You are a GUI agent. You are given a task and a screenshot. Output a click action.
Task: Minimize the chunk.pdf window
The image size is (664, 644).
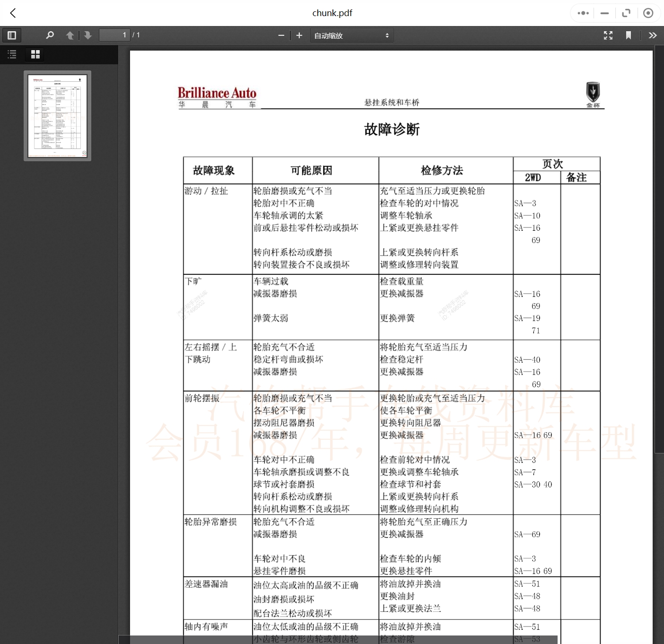(604, 13)
